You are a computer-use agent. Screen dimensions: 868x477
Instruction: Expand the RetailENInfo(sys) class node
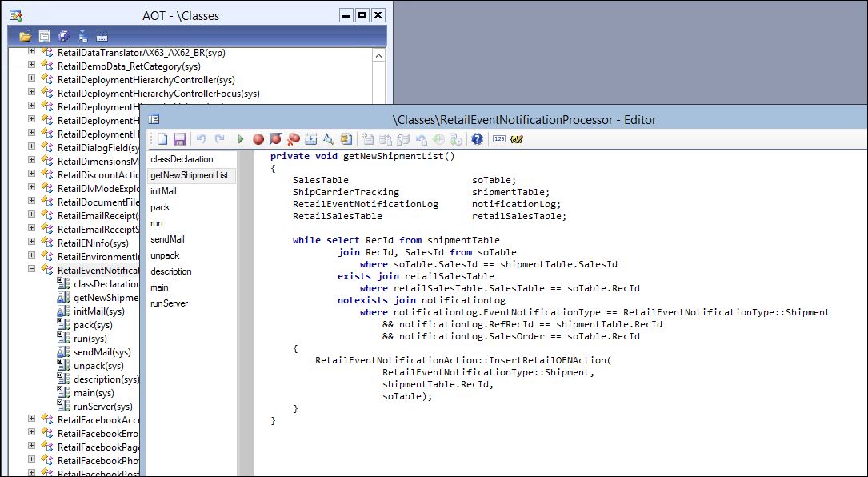point(32,243)
